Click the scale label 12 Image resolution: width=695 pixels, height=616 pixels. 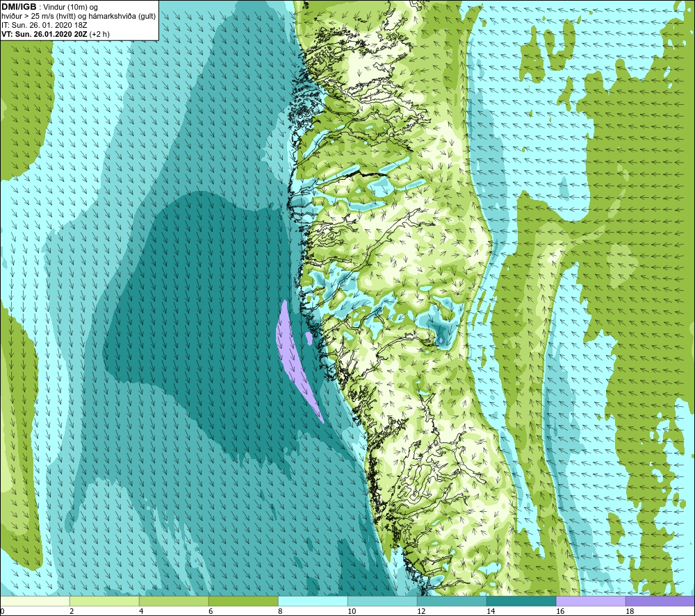click(x=421, y=611)
